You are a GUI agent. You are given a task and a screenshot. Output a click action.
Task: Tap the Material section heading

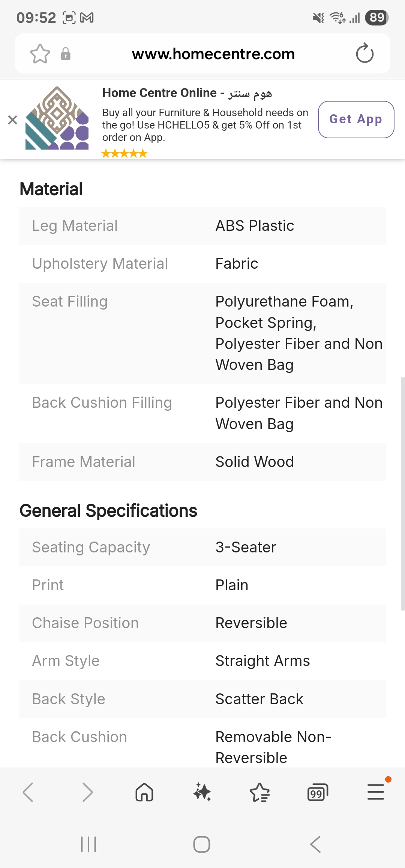click(51, 189)
